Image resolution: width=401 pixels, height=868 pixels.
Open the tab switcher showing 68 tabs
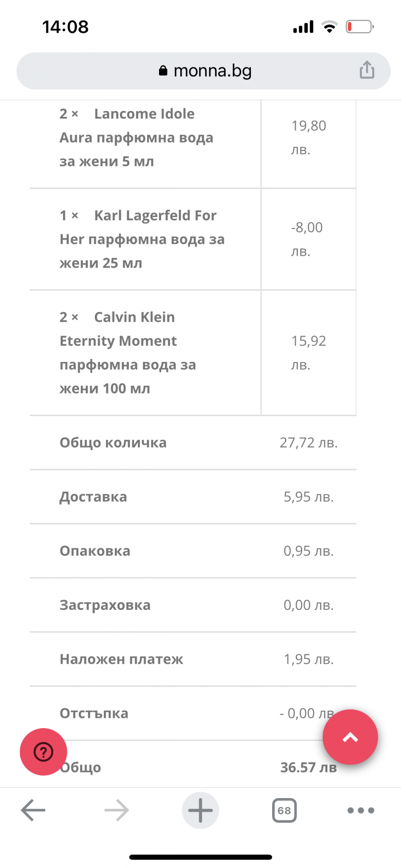point(284,810)
